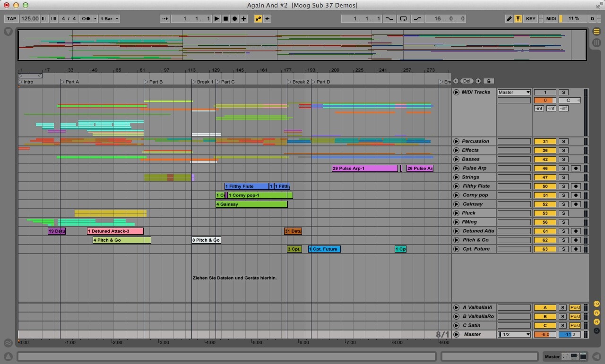
Task: Open the quantization menu showing 1 Bar
Action: point(110,19)
